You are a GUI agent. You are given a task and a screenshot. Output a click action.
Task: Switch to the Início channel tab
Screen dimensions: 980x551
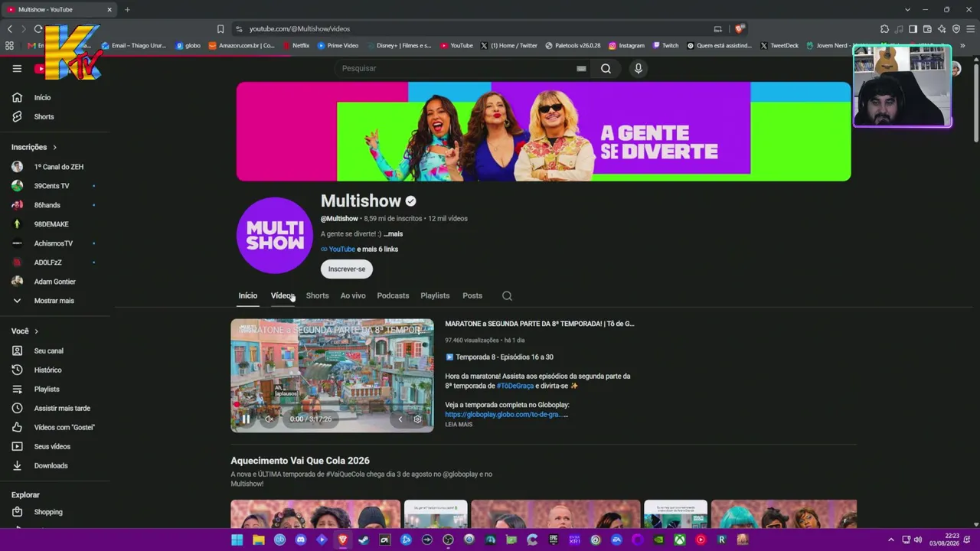pos(247,295)
